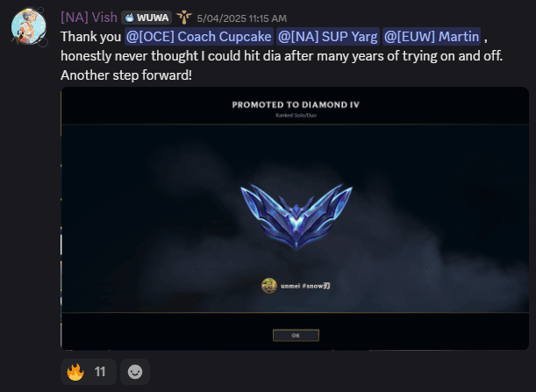The image size is (536, 392).
Task: Click the Promoted to Diamond IV heading
Action: (296, 104)
